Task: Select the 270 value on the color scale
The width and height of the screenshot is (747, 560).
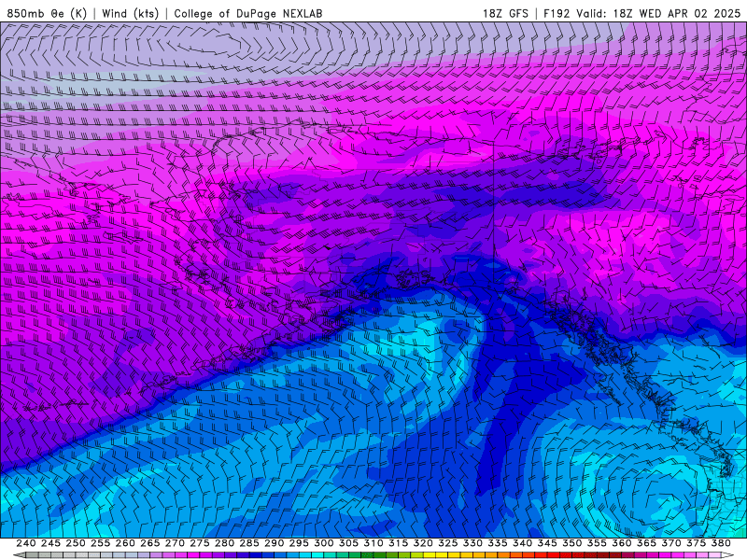Action: point(175,543)
